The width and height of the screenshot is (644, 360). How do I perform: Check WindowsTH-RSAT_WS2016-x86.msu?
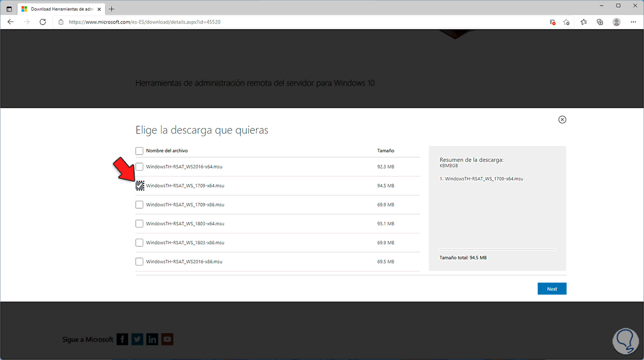click(140, 261)
